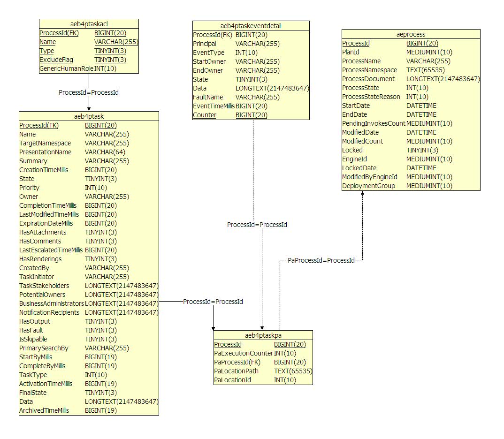Select the aeb4ptaskeventdetail table header
The height and width of the screenshot is (439, 504).
(251, 26)
